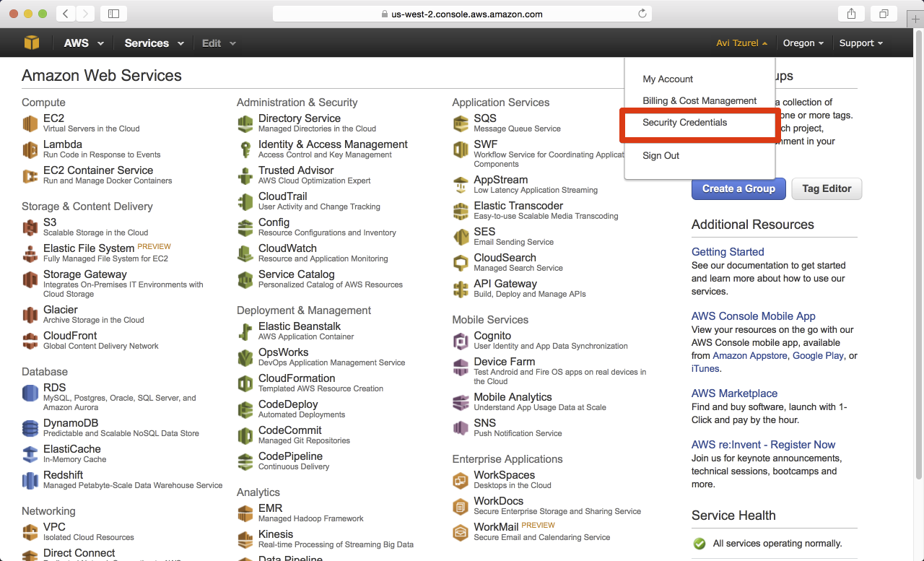Image resolution: width=924 pixels, height=561 pixels.
Task: Click the SNS push notification icon
Action: 461,429
